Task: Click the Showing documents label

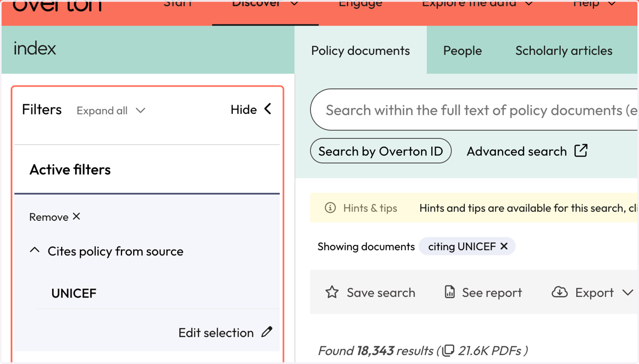Action: point(366,246)
